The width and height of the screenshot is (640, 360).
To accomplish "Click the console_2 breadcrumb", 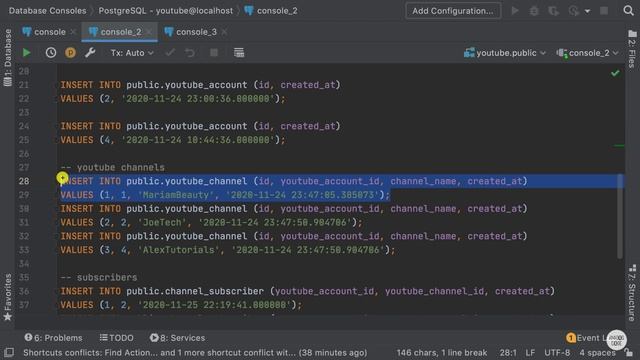I will tap(271, 11).
